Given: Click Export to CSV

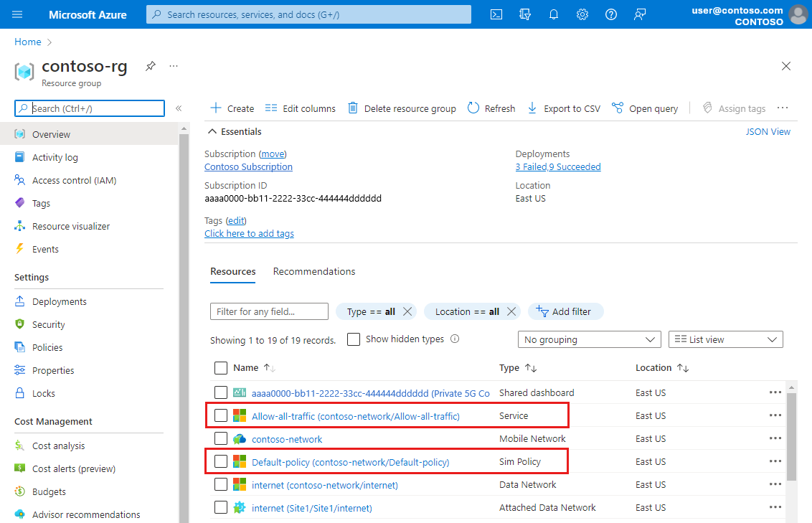Looking at the screenshot, I should click(x=564, y=108).
